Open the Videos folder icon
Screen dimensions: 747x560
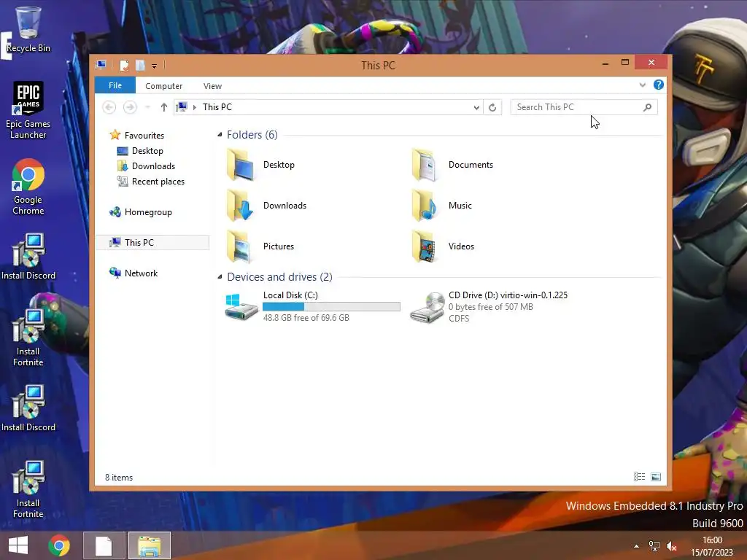coord(425,246)
